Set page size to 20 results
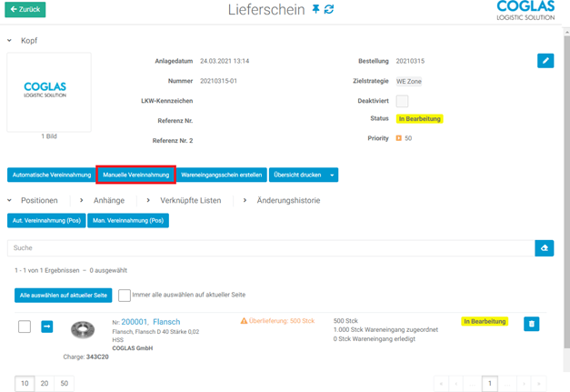The width and height of the screenshot is (570, 392). click(45, 384)
